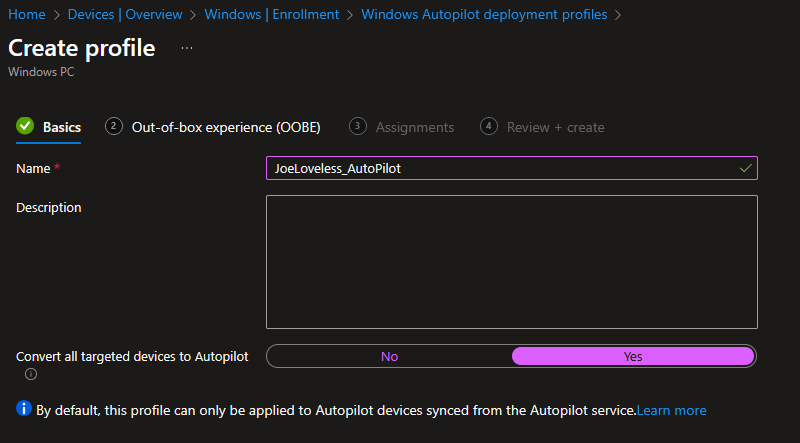Set Convert all targeted devices to Yes
Screen dimensions: 800x443
633,356
